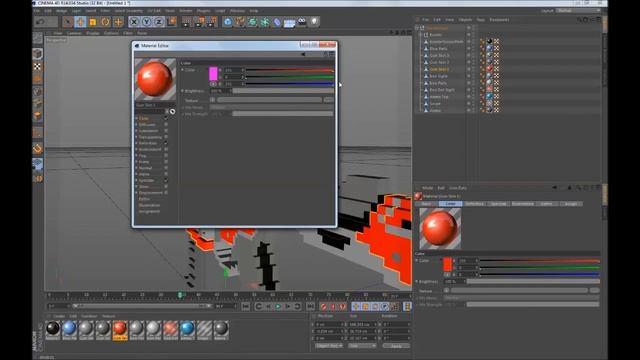The width and height of the screenshot is (640, 360).
Task: Go to end of animation
Action: click(x=311, y=306)
